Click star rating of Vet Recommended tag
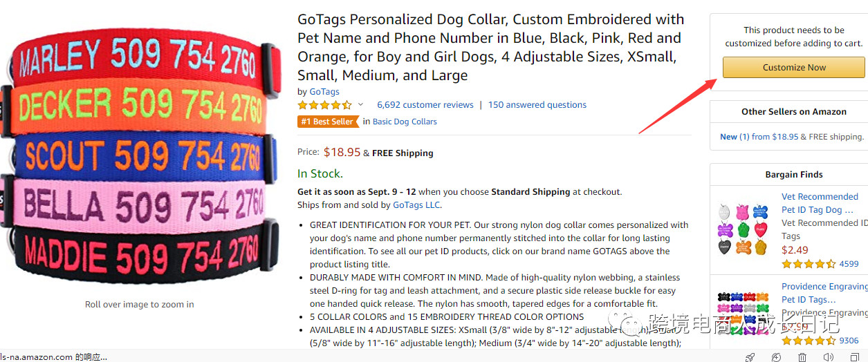Image resolution: width=868 pixels, height=362 pixels. click(x=809, y=264)
